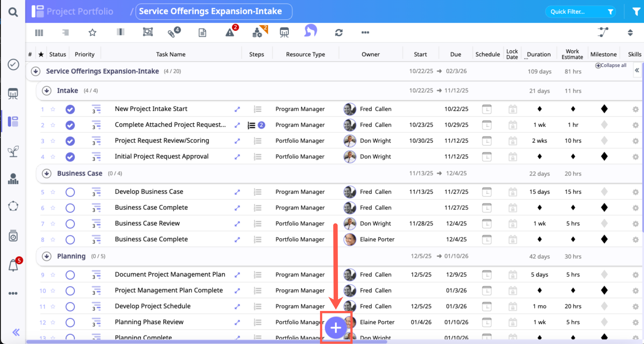Open the more options ellipsis in toolbar
The image size is (644, 344).
point(365,33)
